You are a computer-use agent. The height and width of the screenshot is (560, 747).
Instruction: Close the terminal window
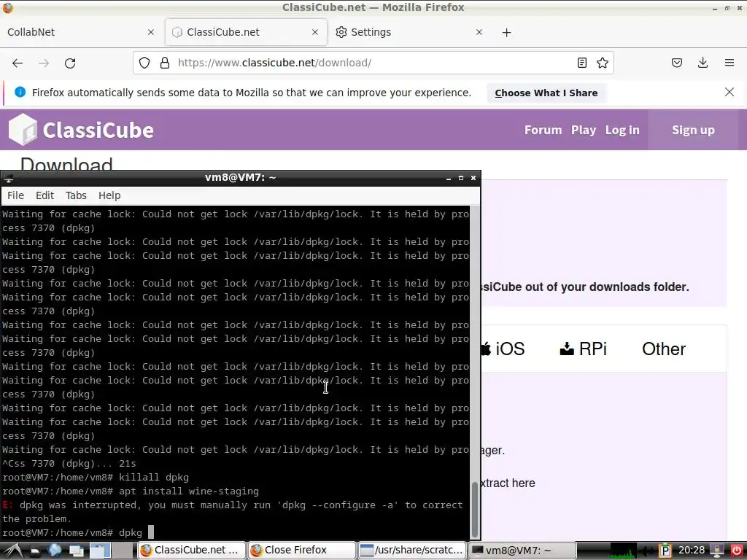click(473, 178)
